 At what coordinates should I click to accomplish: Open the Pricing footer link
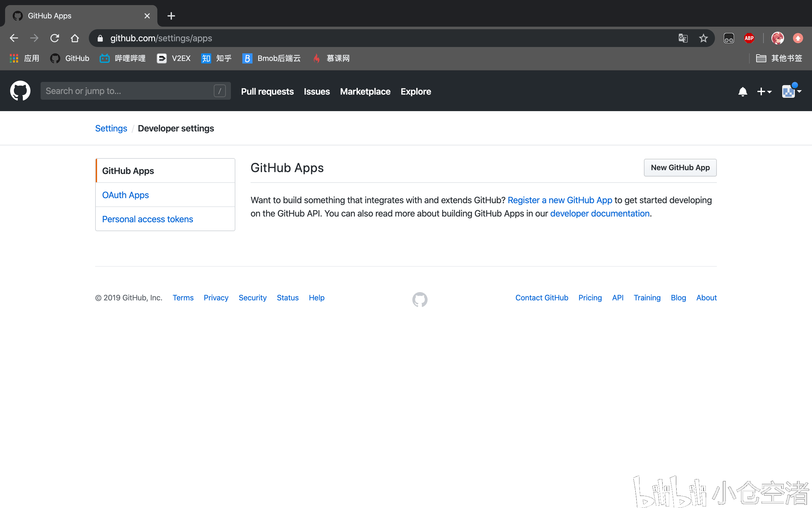[x=590, y=298]
